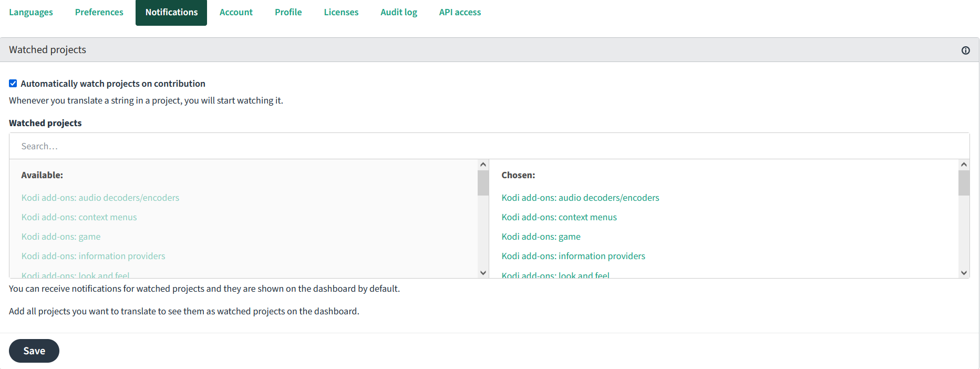Select context menus in Available list
980x369 pixels.
tap(79, 217)
